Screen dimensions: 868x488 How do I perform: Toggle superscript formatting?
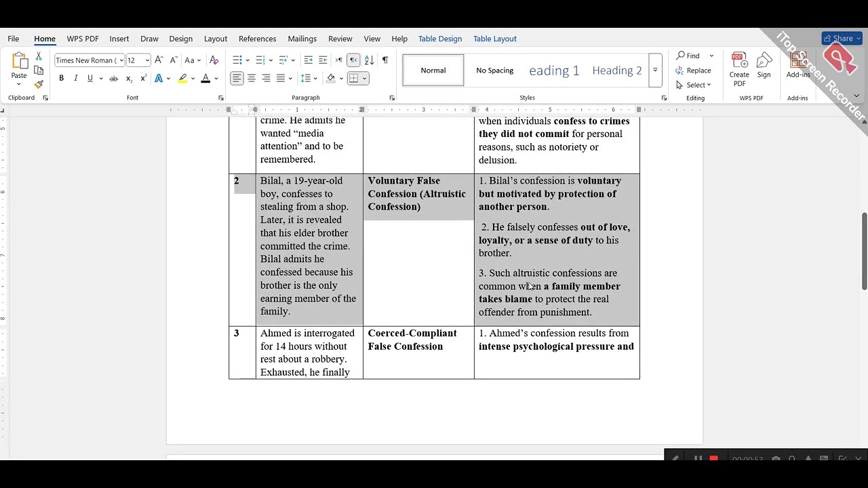[143, 79]
